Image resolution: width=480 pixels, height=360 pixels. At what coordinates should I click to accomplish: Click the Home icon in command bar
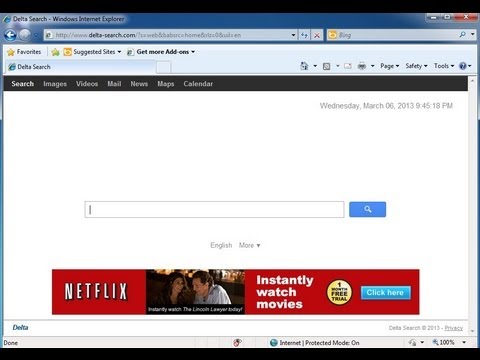(x=304, y=66)
